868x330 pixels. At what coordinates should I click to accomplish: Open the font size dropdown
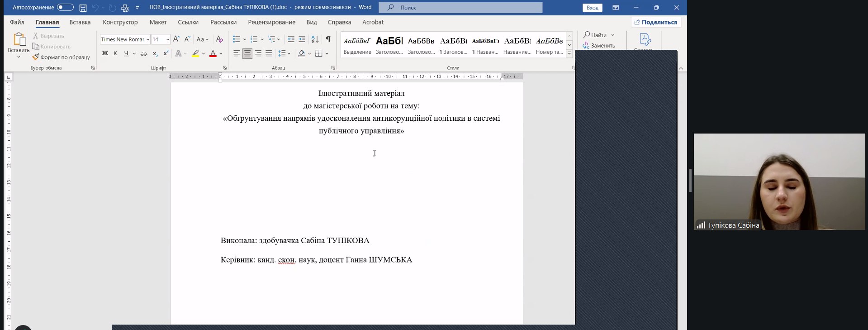tap(167, 40)
